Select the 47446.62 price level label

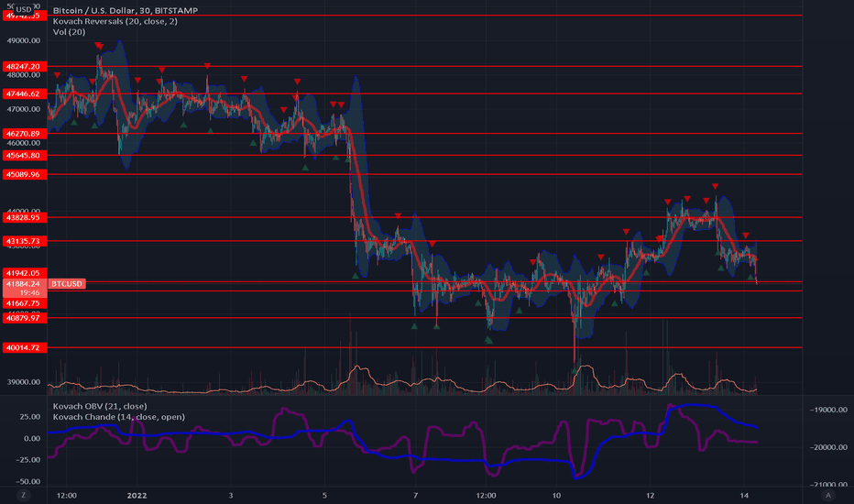pos(25,93)
